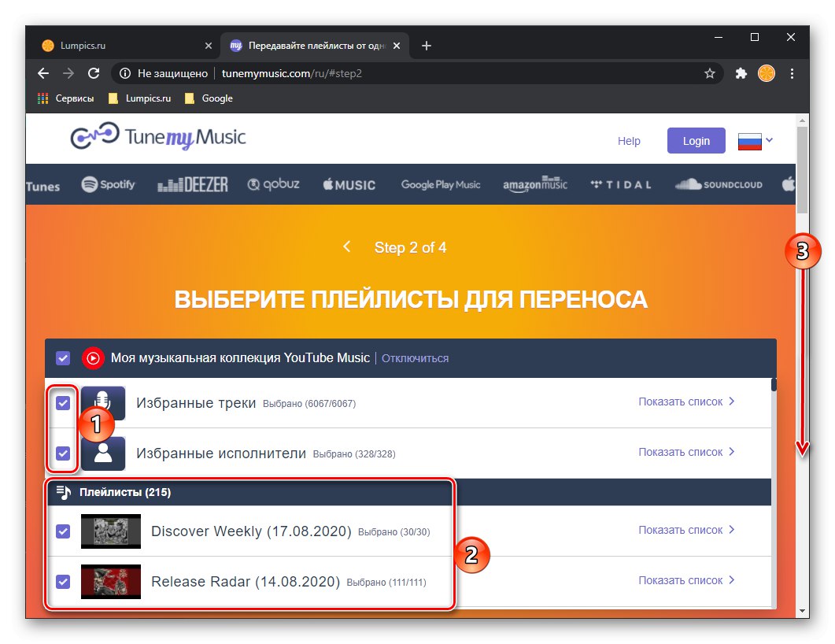Select the SoundCloud service logo

(x=719, y=184)
